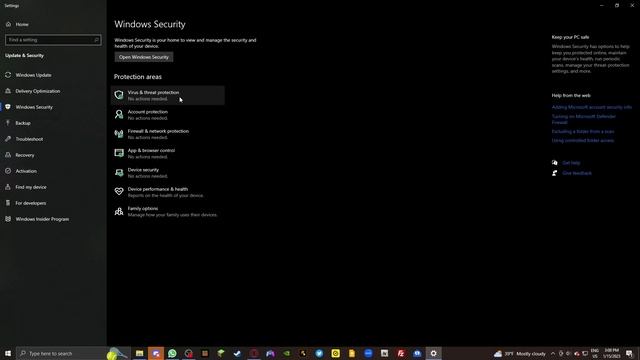
Task: Click the Give feedback link
Action: [x=577, y=173]
